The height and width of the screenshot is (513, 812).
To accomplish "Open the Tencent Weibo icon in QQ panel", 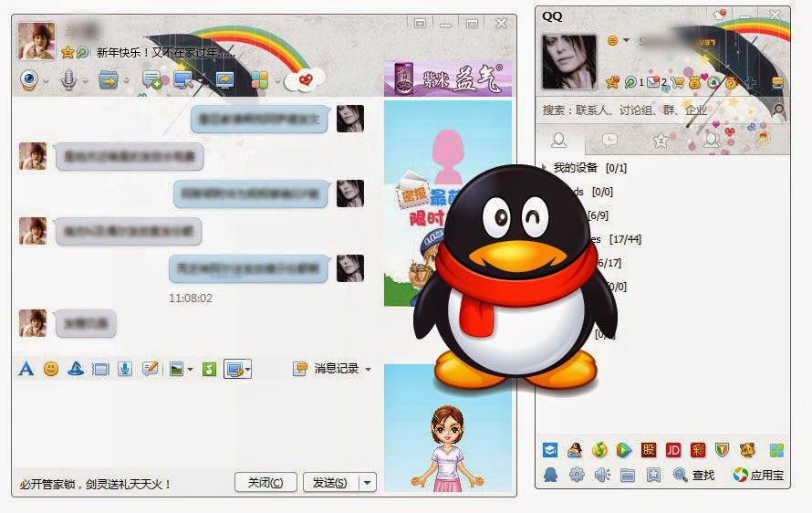I will (630, 82).
